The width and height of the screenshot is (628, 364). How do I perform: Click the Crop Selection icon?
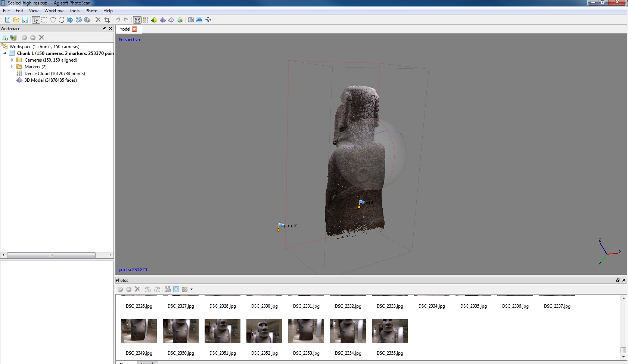(x=107, y=20)
